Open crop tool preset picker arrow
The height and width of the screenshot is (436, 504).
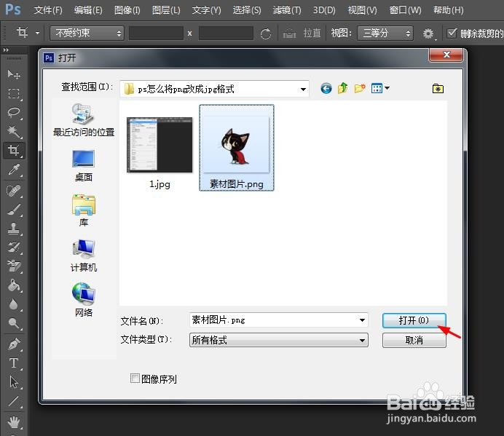pyautogui.click(x=38, y=33)
